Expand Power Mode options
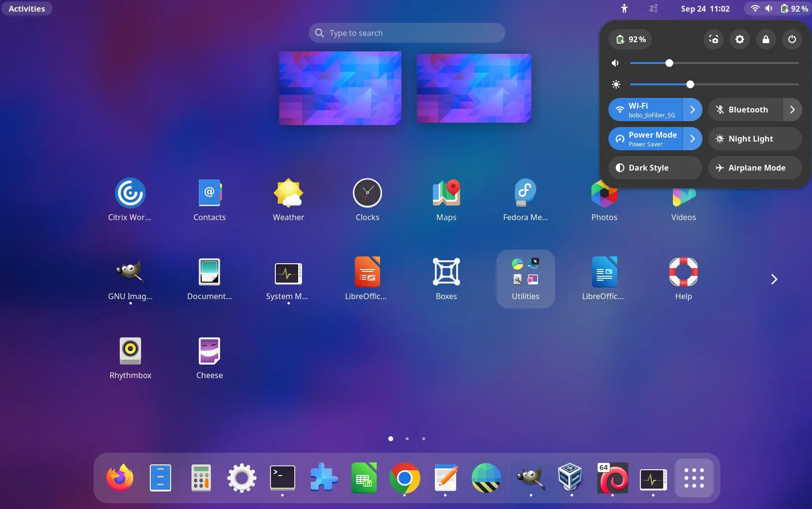This screenshot has height=509, width=812. click(693, 139)
